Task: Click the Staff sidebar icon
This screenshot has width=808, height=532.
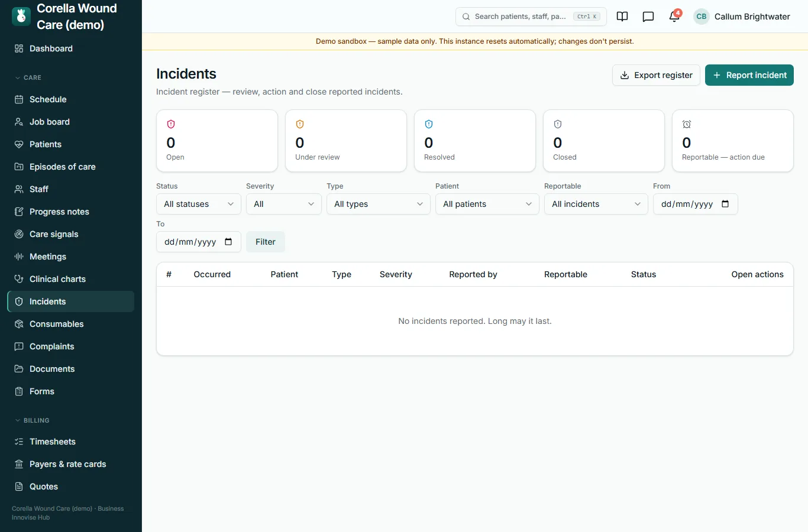Action: coord(19,189)
